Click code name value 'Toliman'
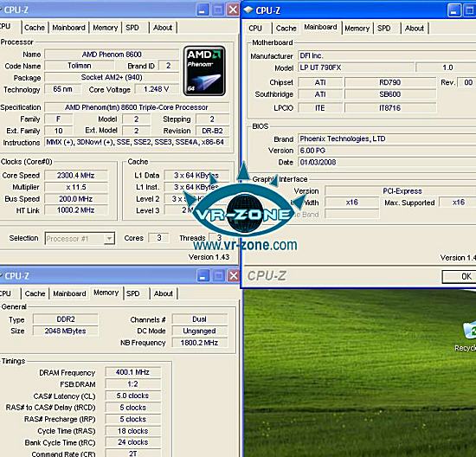This screenshot has height=457, width=476. [x=80, y=66]
